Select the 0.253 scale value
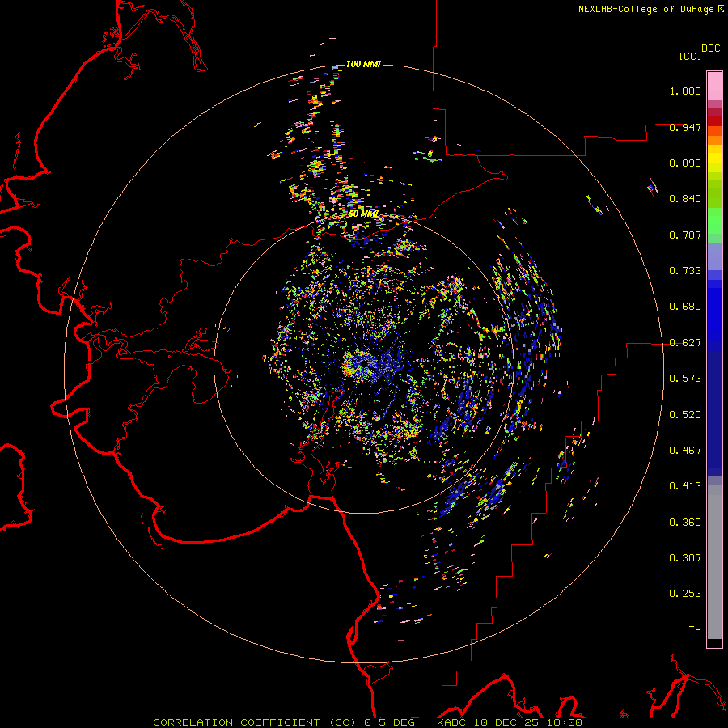Viewport: 728px width, 728px height. coord(685,594)
